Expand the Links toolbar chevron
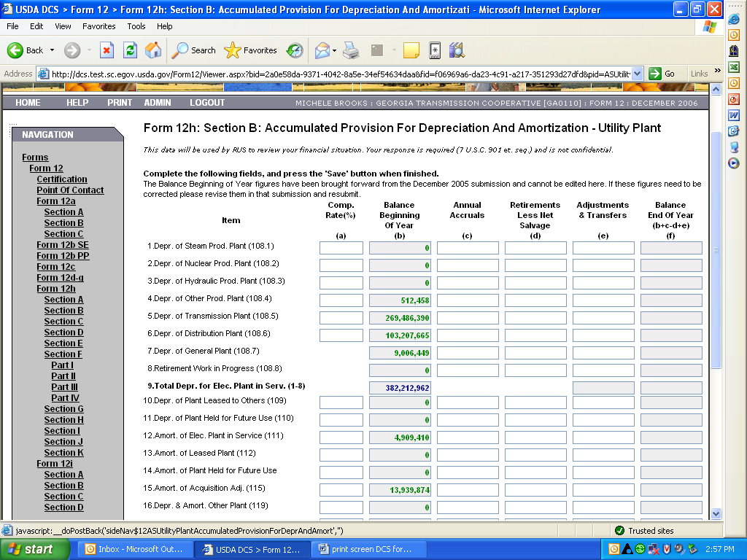Image resolution: width=747 pixels, height=560 pixels. (717, 71)
